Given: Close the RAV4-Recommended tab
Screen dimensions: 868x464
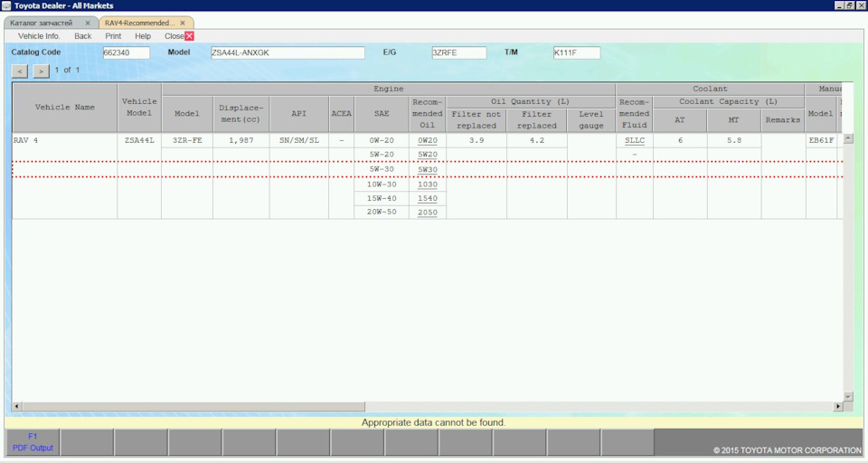Looking at the screenshot, I should pyautogui.click(x=183, y=24).
